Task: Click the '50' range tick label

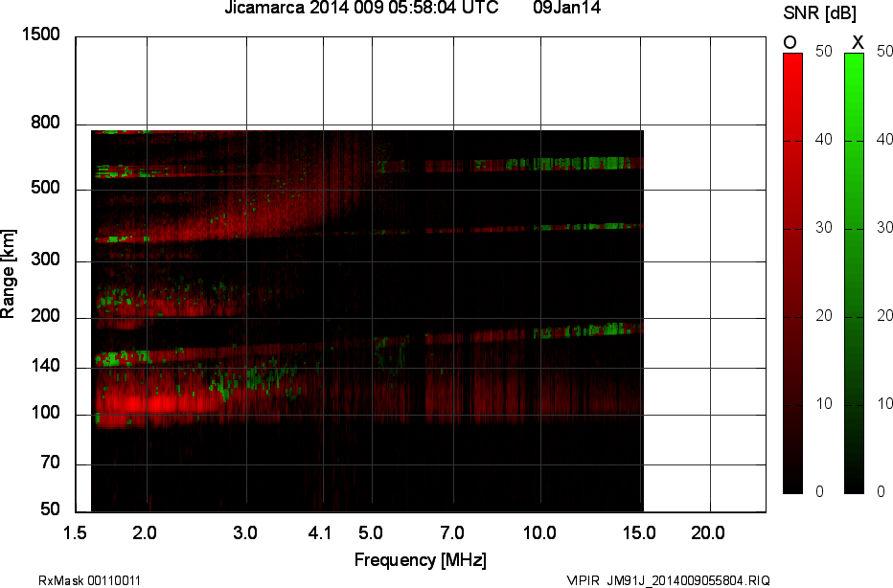Action: [50, 509]
